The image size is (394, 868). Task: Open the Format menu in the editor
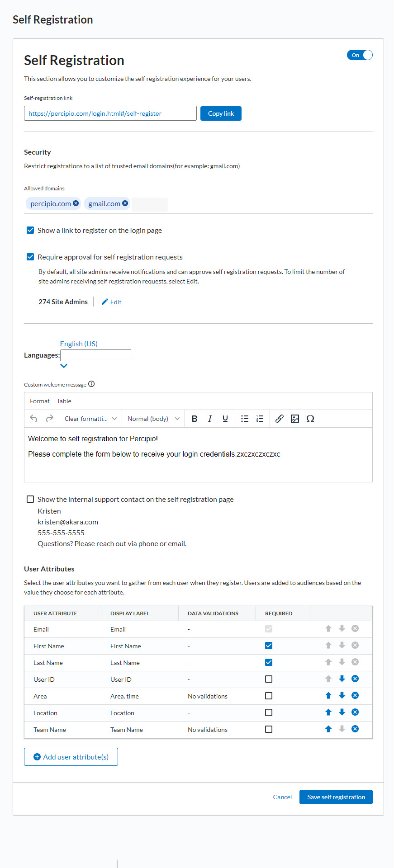pyautogui.click(x=39, y=401)
